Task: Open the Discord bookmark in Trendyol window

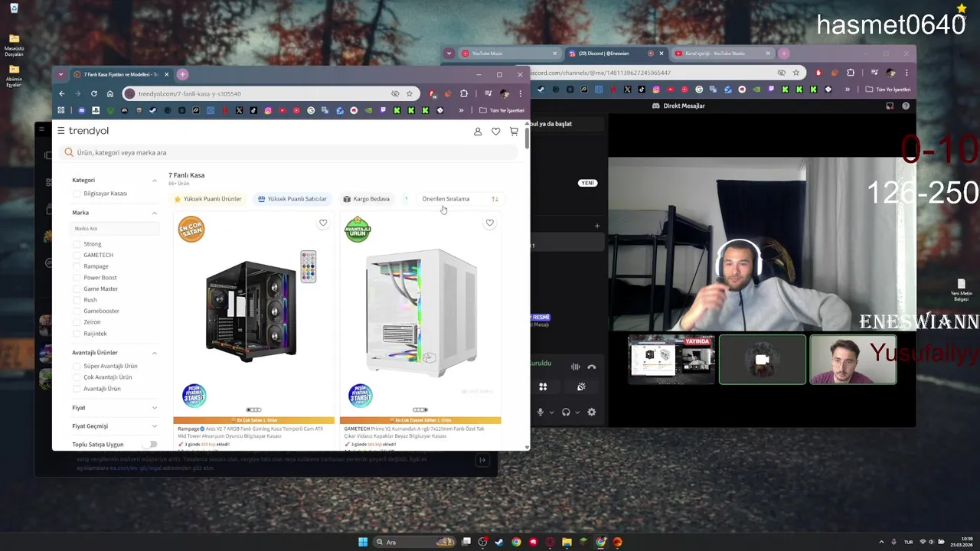Action: tap(81, 110)
